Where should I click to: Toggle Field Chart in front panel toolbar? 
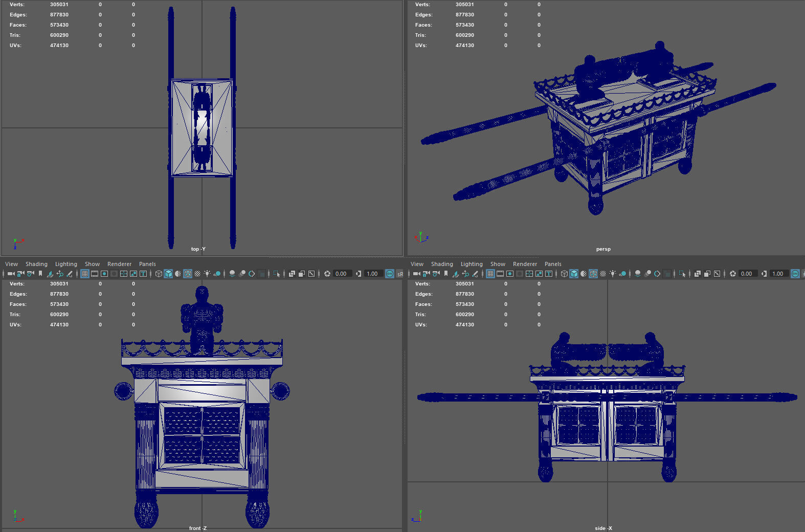[x=124, y=274]
